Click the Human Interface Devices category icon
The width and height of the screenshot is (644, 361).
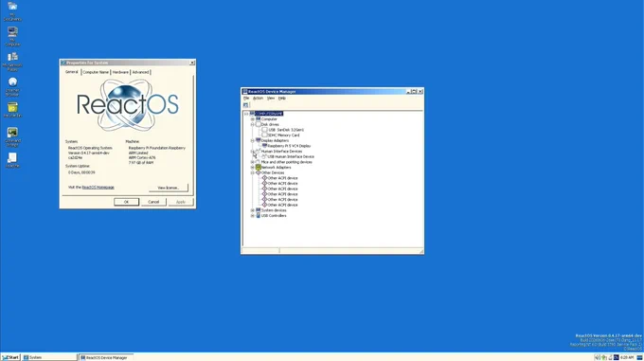pos(259,151)
